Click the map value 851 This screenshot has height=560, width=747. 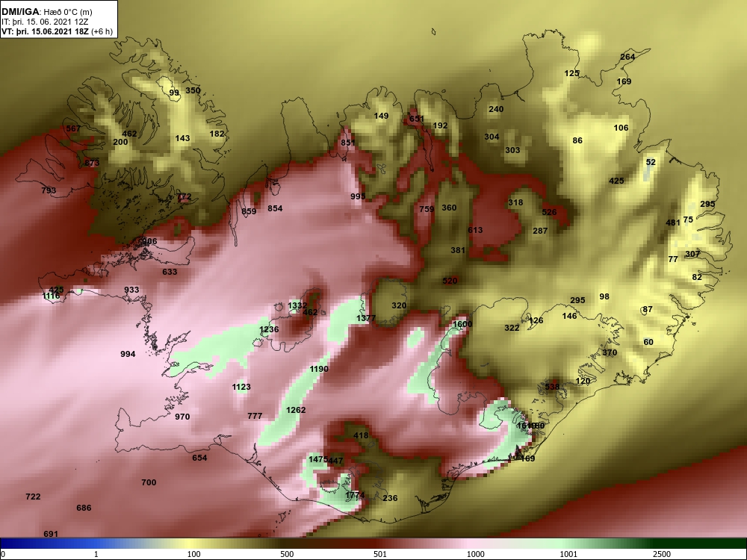pos(348,143)
